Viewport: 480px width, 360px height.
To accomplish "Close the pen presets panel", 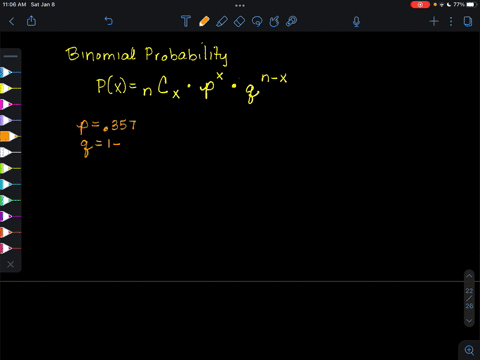I will [11, 264].
